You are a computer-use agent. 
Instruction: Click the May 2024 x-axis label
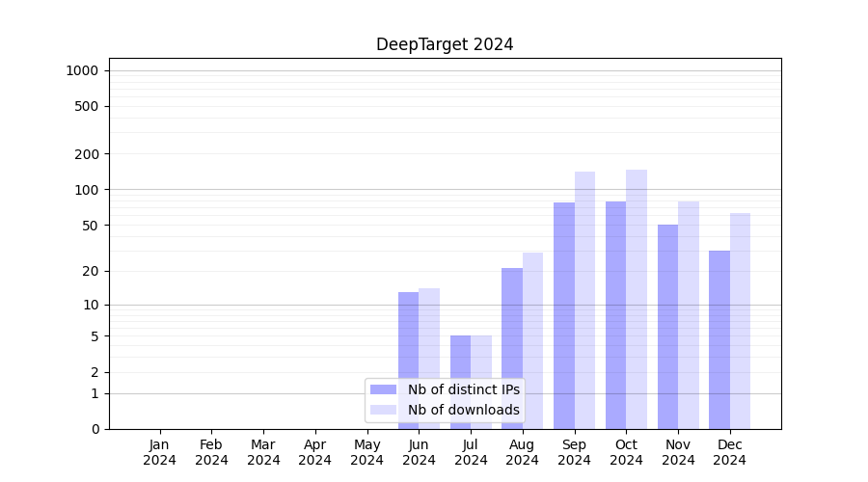367,452
